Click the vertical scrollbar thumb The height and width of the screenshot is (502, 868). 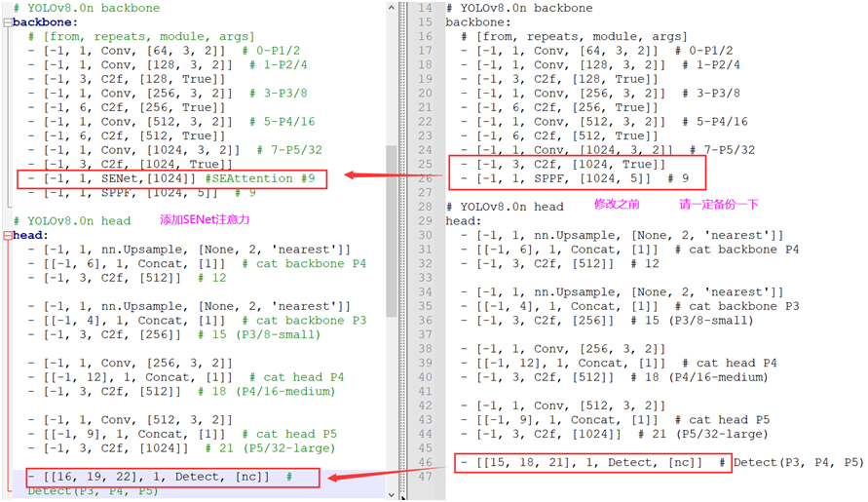click(x=392, y=230)
